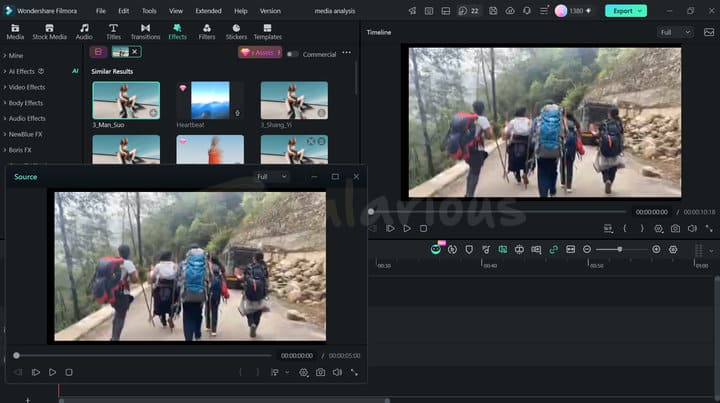Open the effects panel more options menu
This screenshot has width=720, height=403.
347,53
